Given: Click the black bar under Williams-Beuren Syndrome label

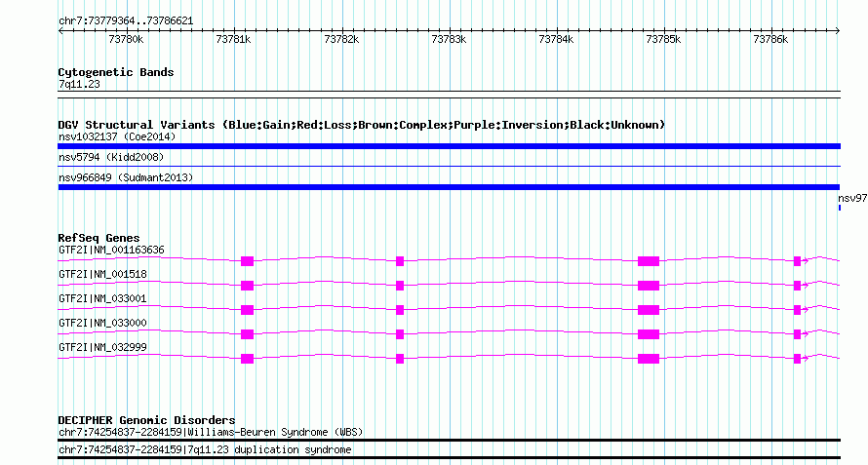Looking at the screenshot, I should pos(449,441).
